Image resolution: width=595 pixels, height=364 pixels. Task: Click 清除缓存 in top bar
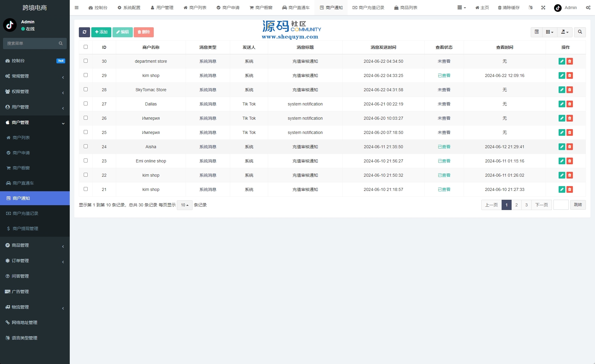coord(509,8)
